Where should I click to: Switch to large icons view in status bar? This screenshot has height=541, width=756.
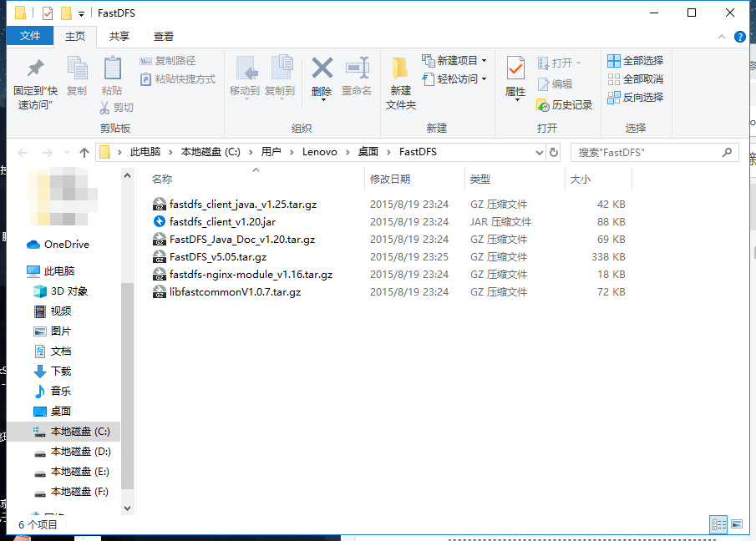pyautogui.click(x=737, y=524)
